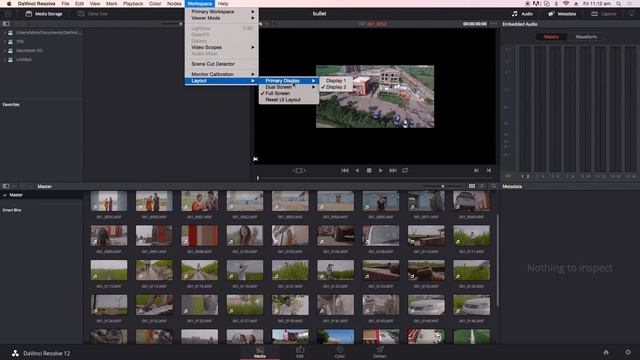Select the Untitled volume in media storage

tap(24, 60)
